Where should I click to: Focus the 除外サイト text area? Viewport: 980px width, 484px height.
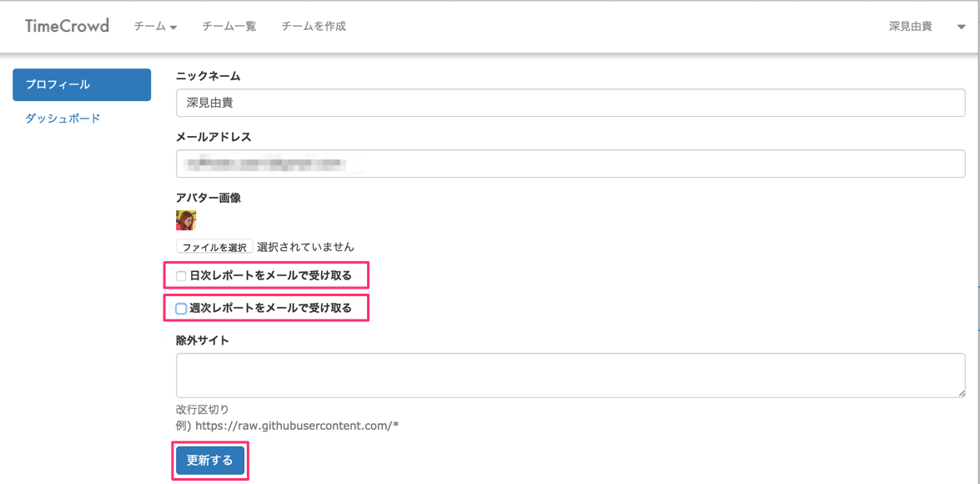(x=570, y=375)
